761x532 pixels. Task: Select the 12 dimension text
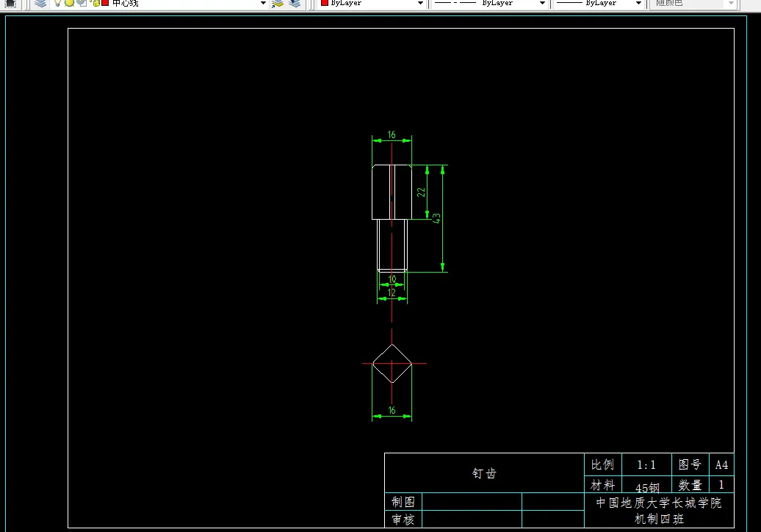pyautogui.click(x=392, y=292)
